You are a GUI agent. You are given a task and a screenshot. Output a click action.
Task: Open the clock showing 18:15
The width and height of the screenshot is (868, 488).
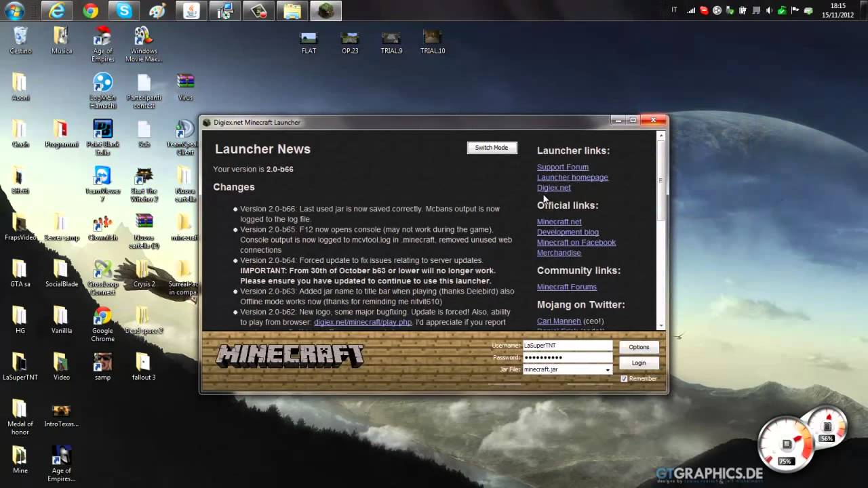(837, 10)
